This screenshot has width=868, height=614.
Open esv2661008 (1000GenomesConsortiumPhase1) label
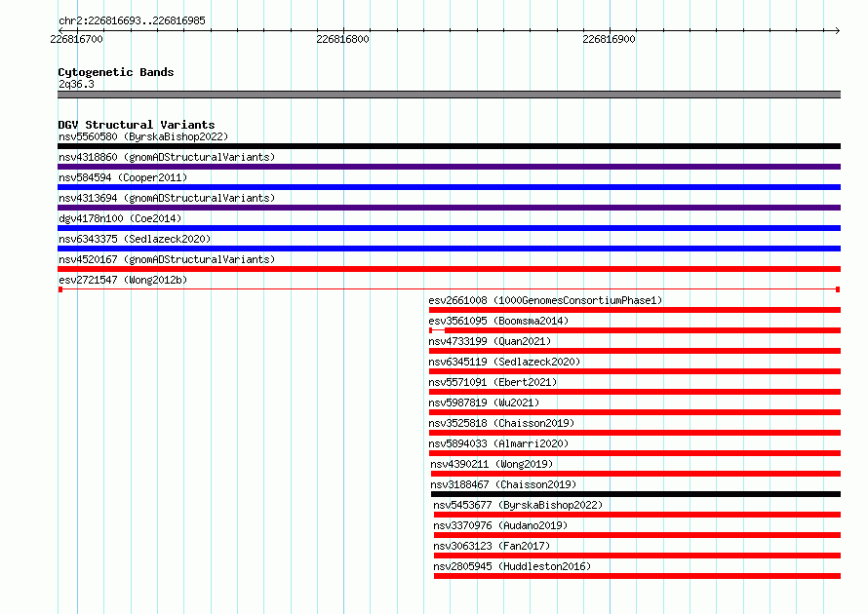tap(545, 300)
